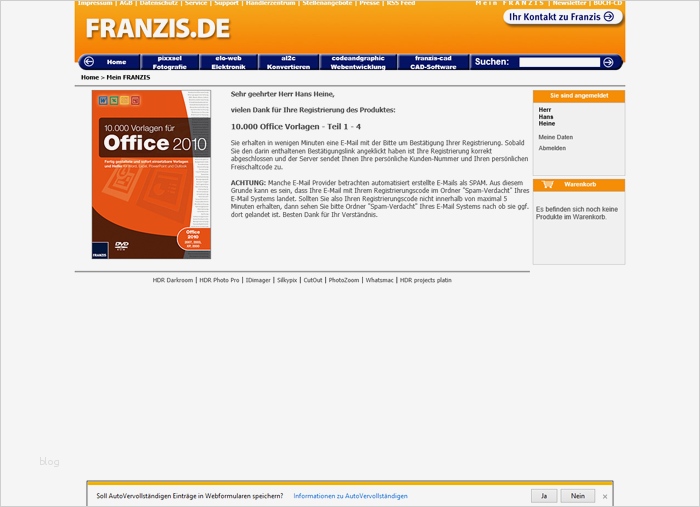Image resolution: width=700 pixels, height=507 pixels.
Task: Click the FRANZIS.DE logo
Action: tap(158, 29)
